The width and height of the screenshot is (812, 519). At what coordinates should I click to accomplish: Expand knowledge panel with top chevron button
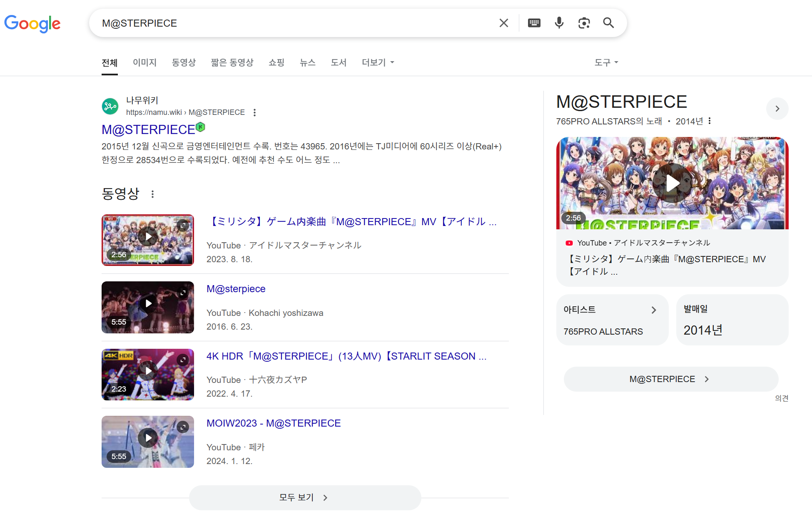coord(777,109)
